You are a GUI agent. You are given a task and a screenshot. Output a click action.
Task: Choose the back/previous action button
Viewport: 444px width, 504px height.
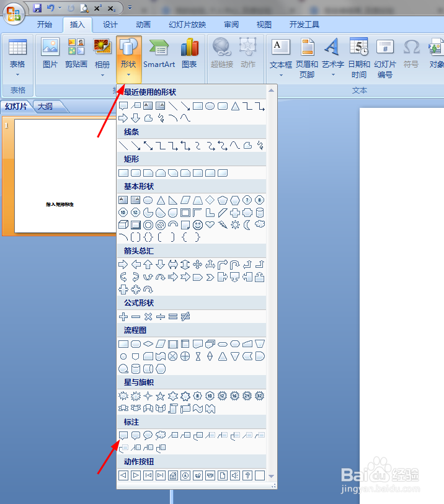(x=123, y=475)
